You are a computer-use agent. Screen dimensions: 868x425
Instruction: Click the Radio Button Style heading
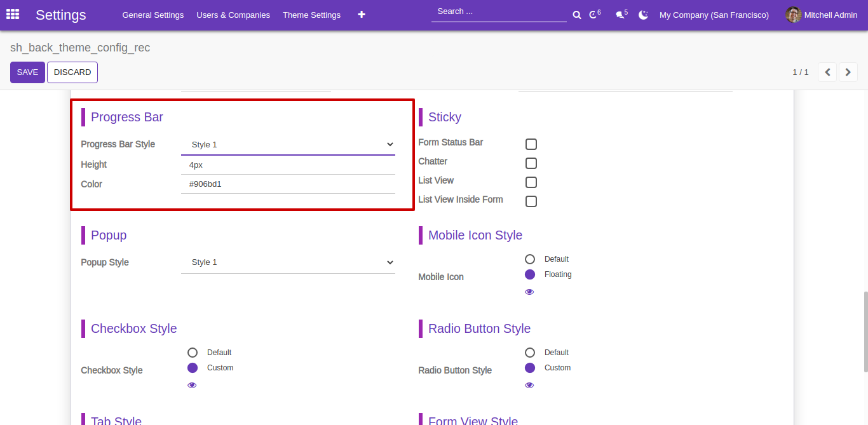[x=480, y=328]
